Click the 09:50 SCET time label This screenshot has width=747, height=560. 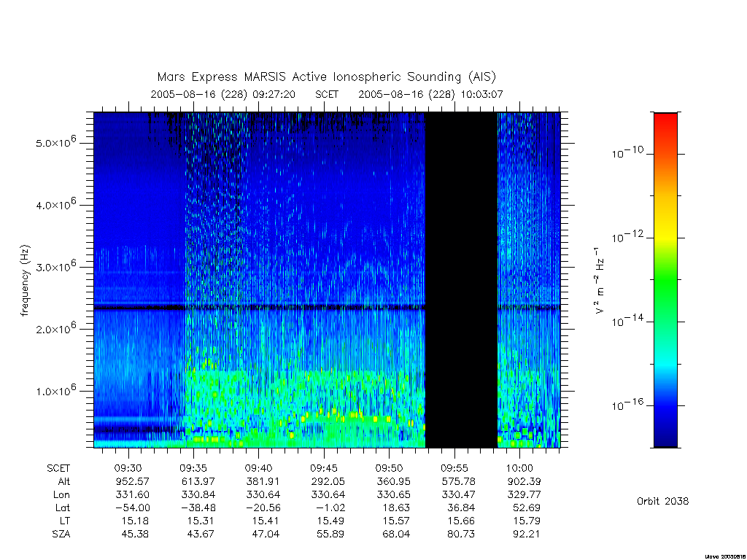(390, 468)
